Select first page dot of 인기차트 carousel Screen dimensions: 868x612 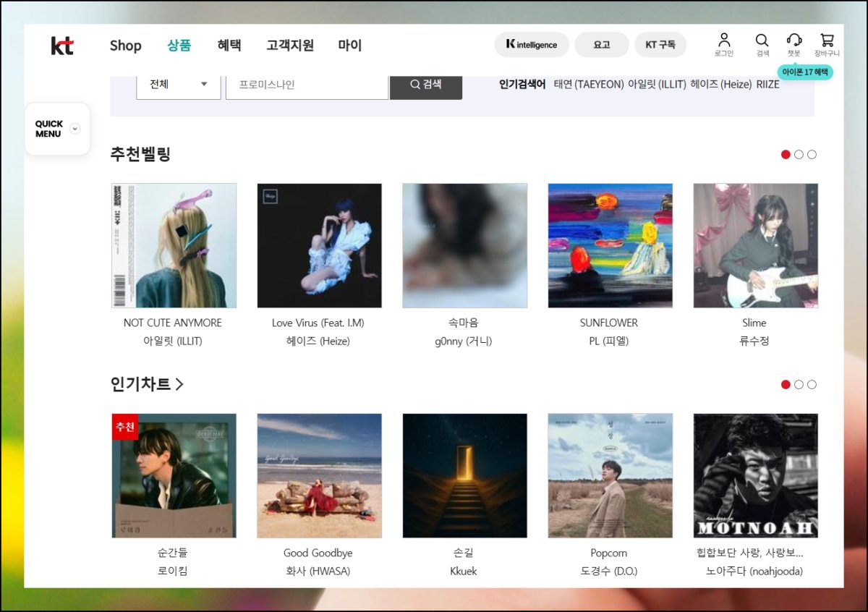coord(786,384)
